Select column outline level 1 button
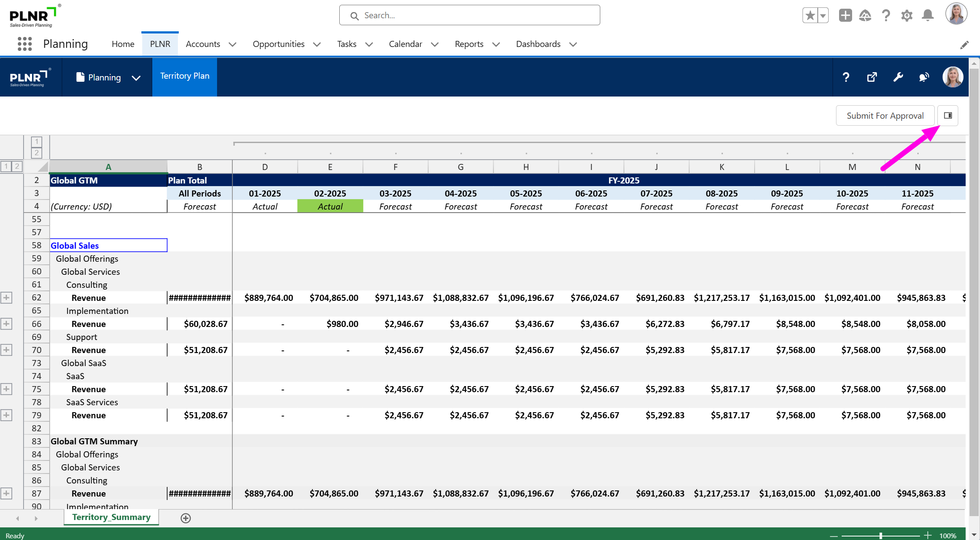The width and height of the screenshot is (980, 540). pyautogui.click(x=37, y=141)
